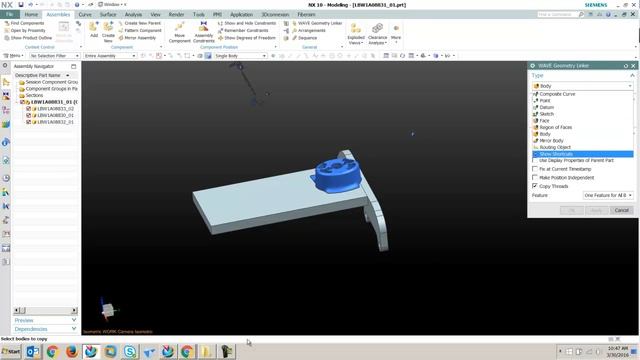Viewport: 640px width, 360px height.
Task: Click Find Components in the ribbon
Action: coord(24,23)
